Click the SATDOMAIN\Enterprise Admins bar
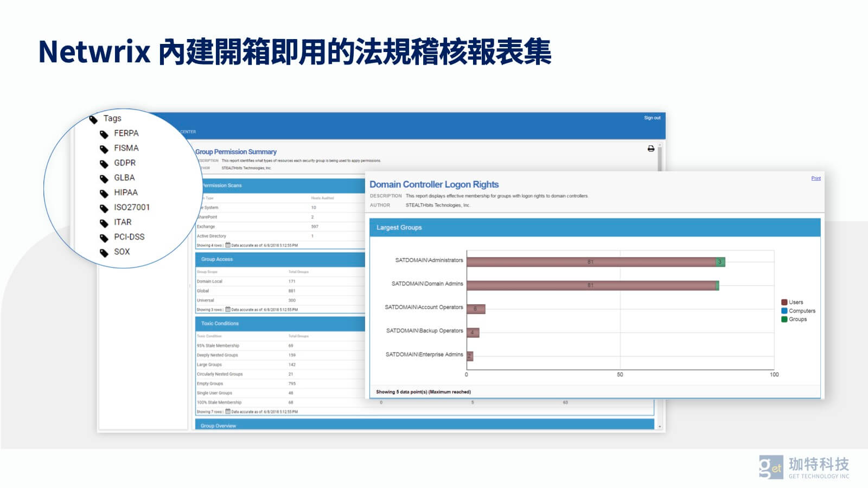The width and height of the screenshot is (868, 488). (470, 356)
